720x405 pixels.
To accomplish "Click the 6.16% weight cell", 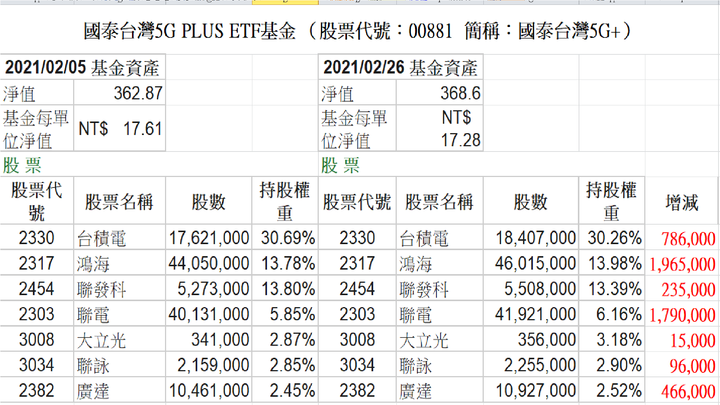I will tap(612, 314).
